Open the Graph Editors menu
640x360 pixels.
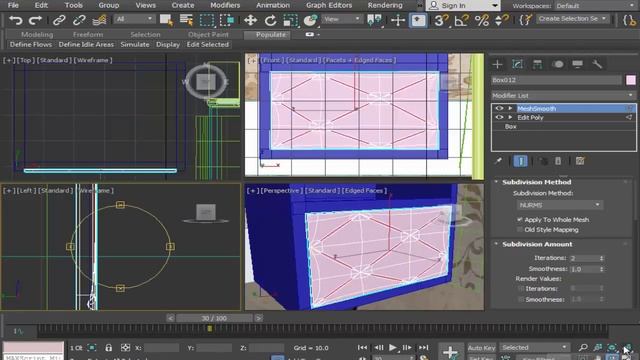[x=329, y=5]
